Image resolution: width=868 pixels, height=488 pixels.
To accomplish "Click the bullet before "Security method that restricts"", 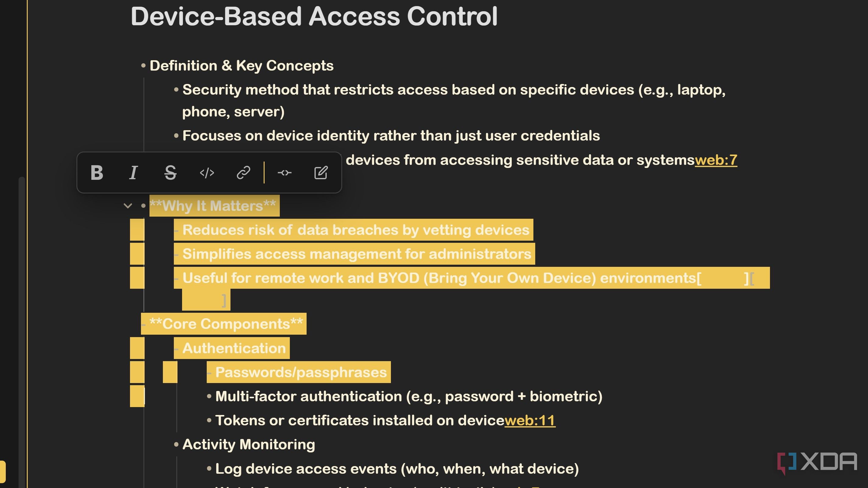I will pos(176,90).
